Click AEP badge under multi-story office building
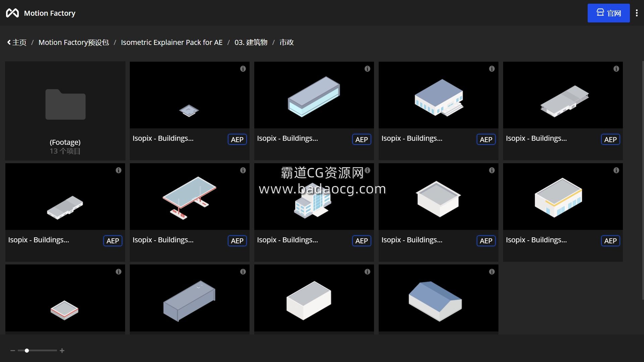The image size is (644, 362). click(362, 241)
